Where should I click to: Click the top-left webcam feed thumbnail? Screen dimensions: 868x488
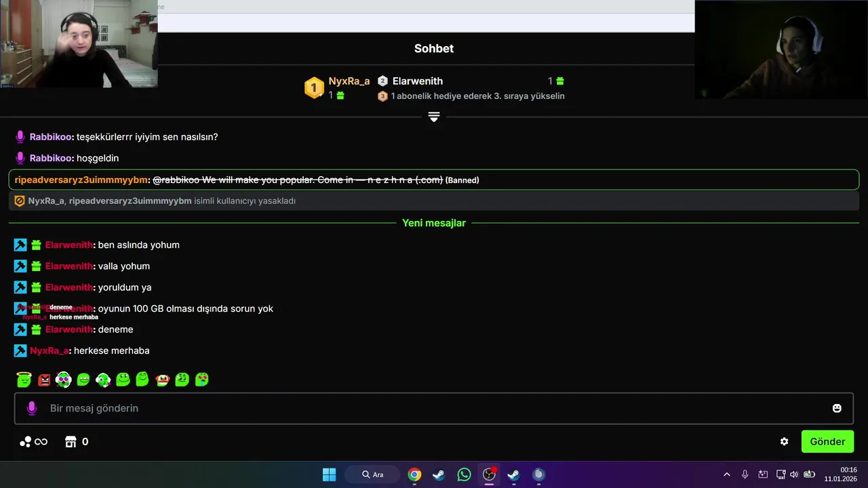(x=79, y=43)
